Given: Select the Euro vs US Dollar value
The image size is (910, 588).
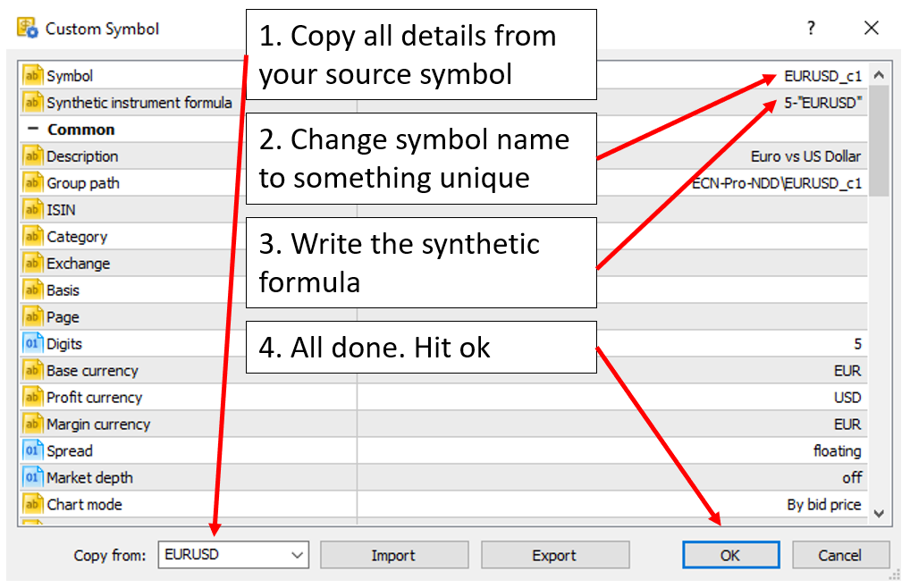Looking at the screenshot, I should [805, 156].
